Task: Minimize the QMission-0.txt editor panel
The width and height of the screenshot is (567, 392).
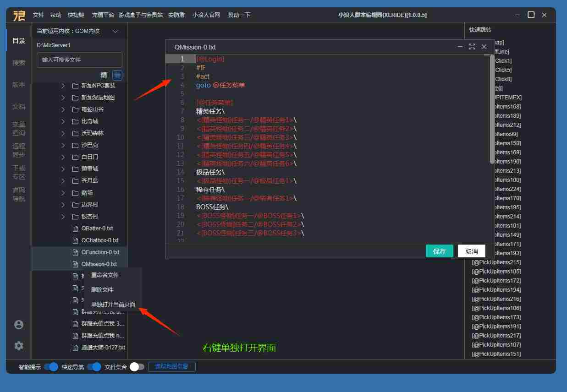Action: pos(460,47)
